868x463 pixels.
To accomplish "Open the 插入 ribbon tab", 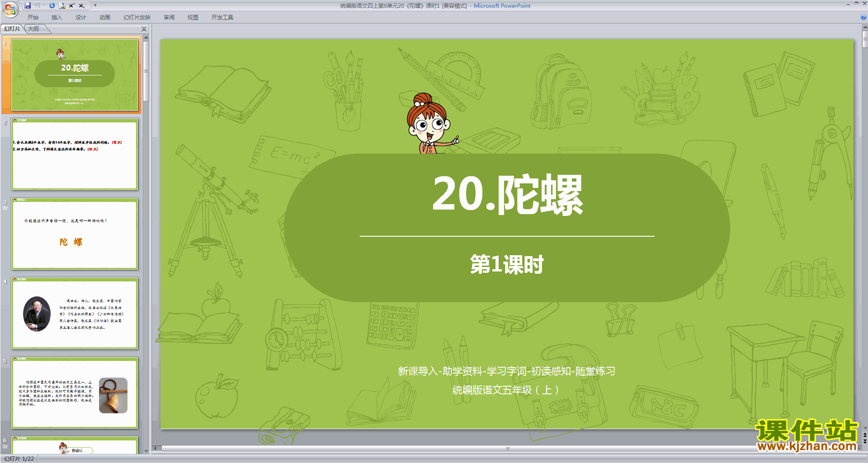I will tap(57, 17).
